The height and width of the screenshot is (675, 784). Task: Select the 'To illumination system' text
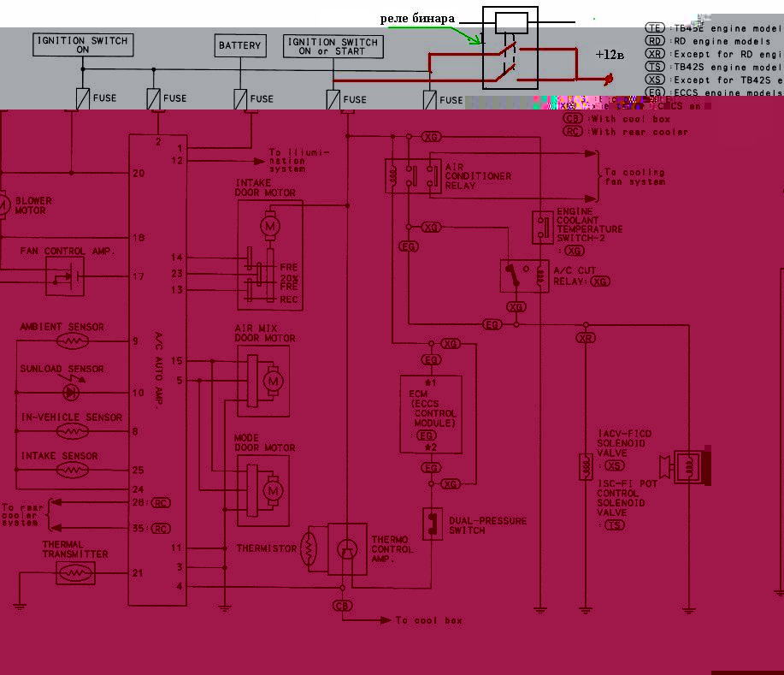click(299, 161)
